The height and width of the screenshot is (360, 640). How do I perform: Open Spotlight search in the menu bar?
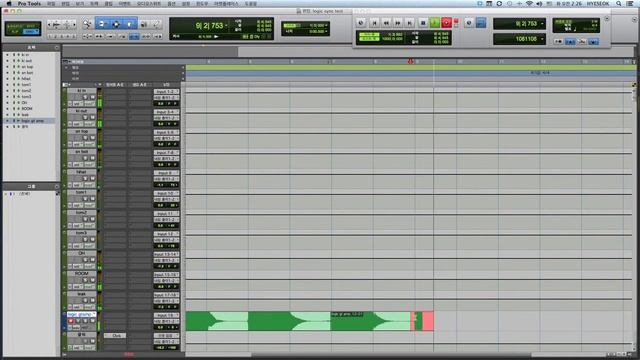619,3
